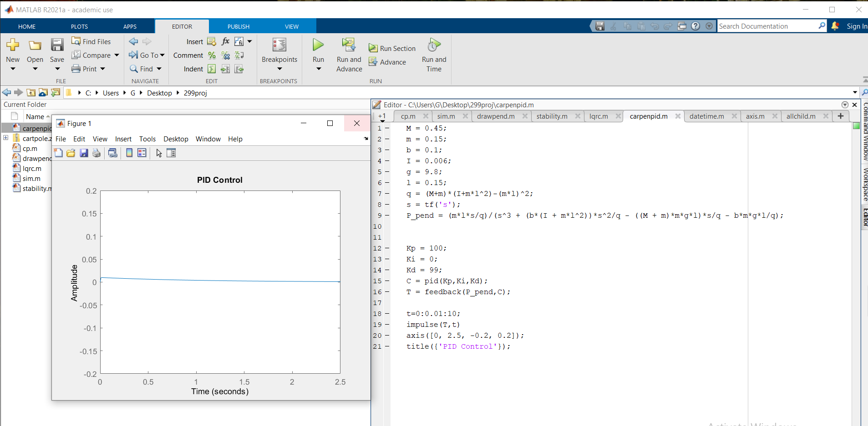Expand the cartpole.zip tree node

(x=5, y=138)
